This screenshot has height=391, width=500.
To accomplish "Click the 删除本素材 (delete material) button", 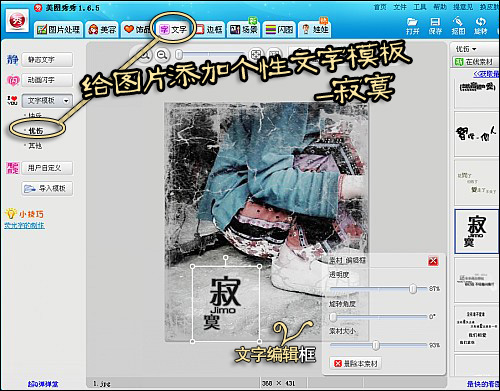I will (355, 363).
